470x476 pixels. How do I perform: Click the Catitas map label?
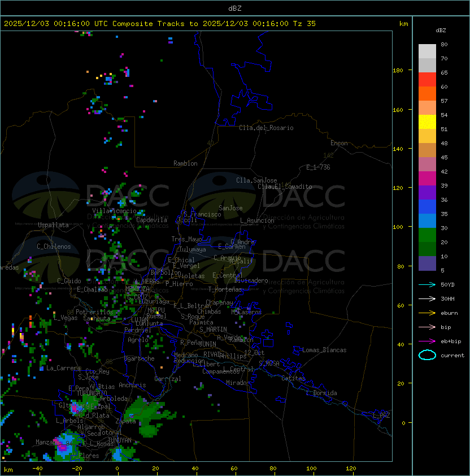[x=293, y=378]
